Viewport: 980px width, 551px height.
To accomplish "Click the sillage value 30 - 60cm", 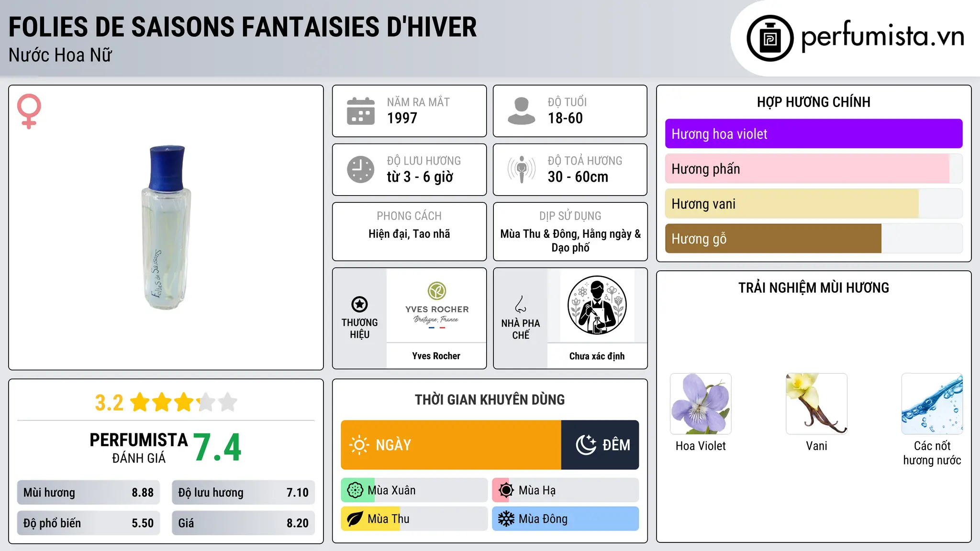I will pos(578,177).
